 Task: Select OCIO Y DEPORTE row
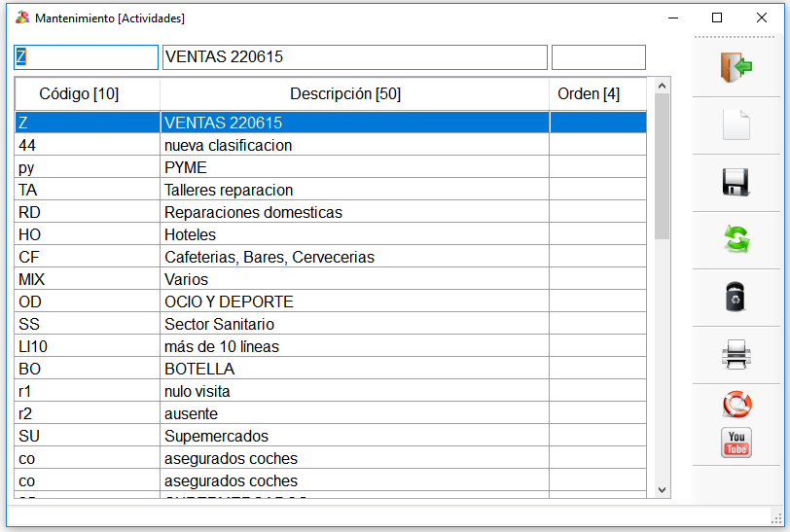point(331,301)
